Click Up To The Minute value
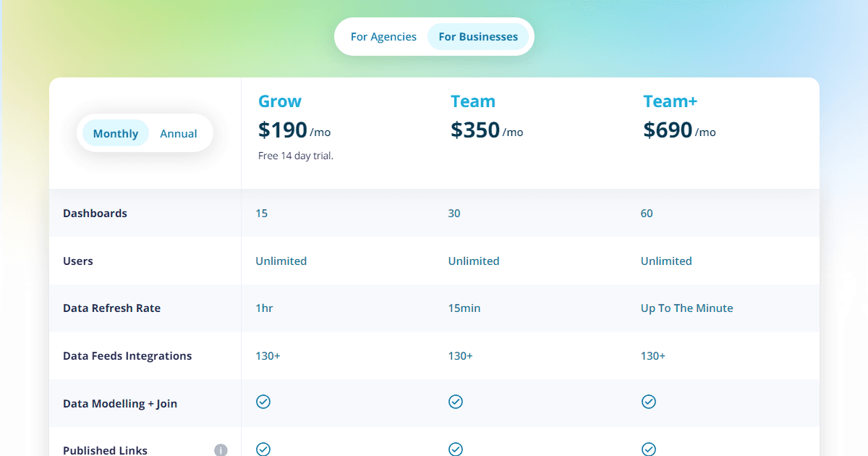Screen dimensions: 868x456 pyautogui.click(x=686, y=308)
